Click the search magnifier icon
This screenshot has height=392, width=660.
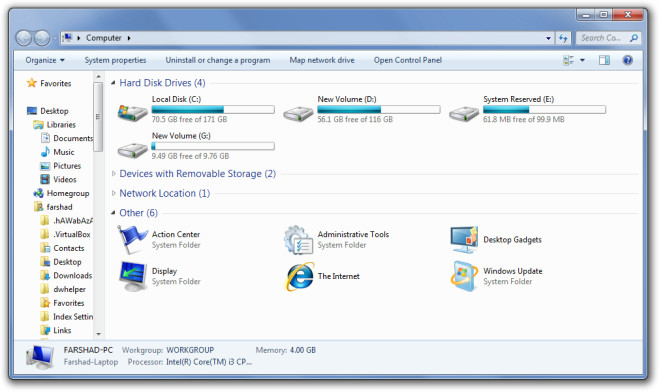point(633,38)
